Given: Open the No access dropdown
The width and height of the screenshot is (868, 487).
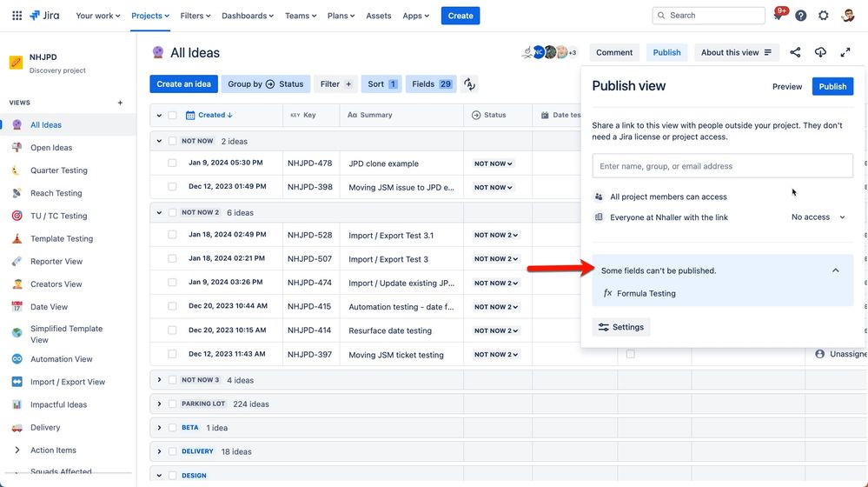Looking at the screenshot, I should coord(818,217).
